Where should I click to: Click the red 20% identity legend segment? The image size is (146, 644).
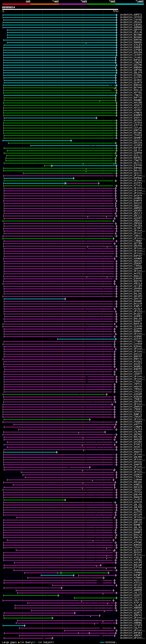[16, 4]
